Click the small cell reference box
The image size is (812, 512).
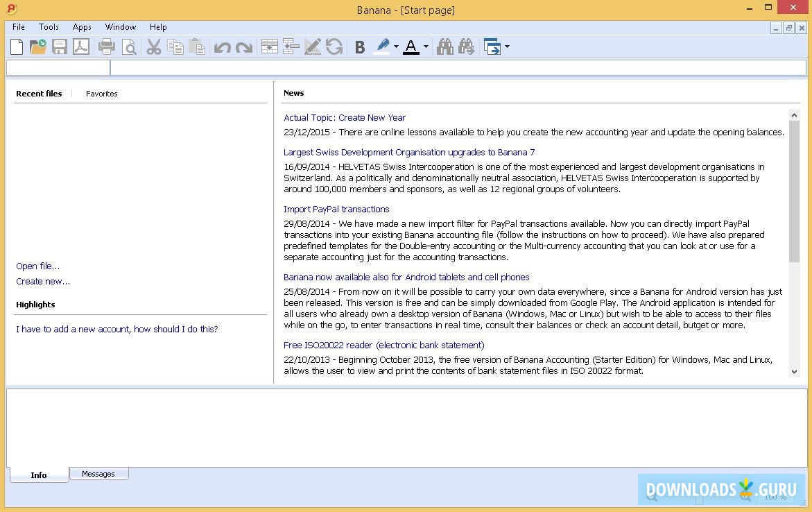click(x=58, y=67)
